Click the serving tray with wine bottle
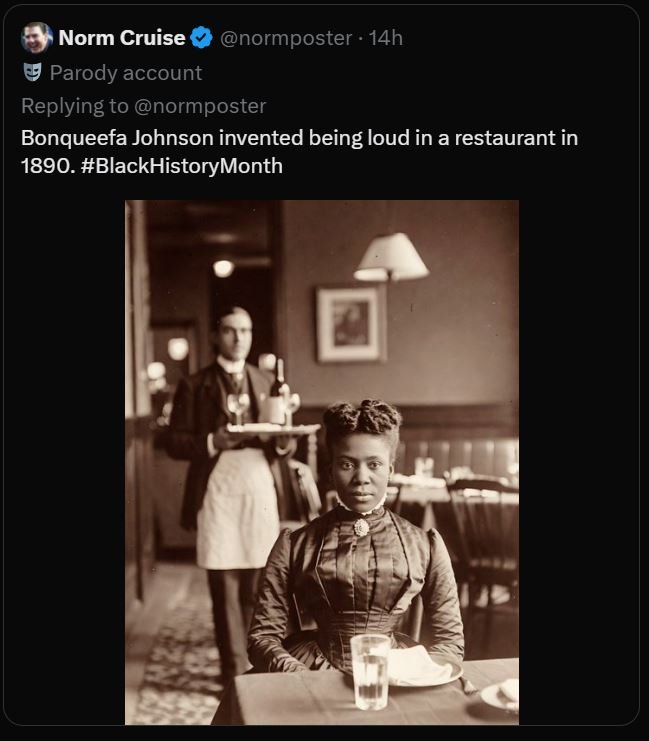The height and width of the screenshot is (741, 649). point(268,425)
